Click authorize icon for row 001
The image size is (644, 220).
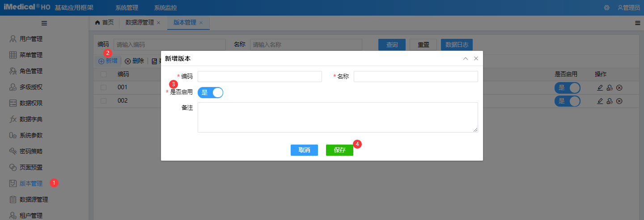610,88
